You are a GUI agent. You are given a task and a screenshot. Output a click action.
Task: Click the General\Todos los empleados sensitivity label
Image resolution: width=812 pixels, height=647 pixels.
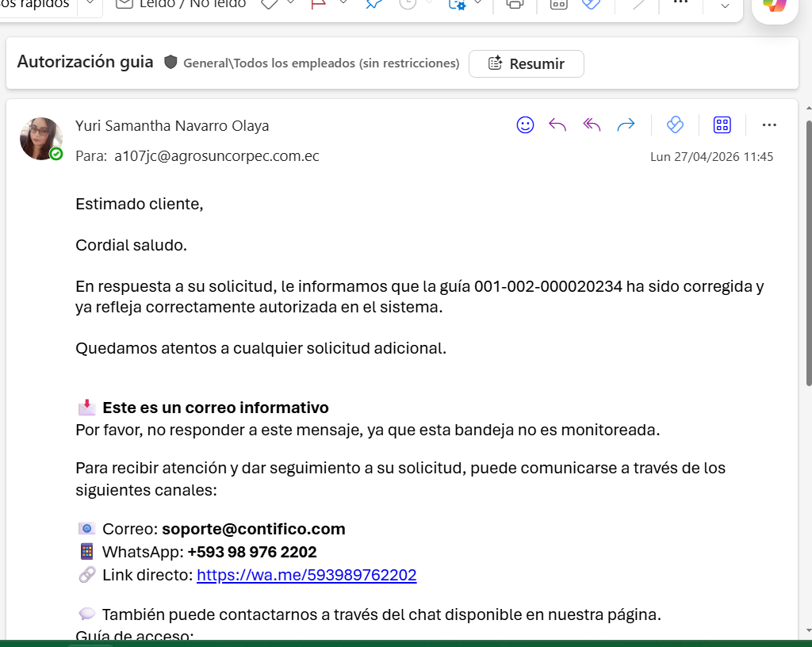pos(321,63)
